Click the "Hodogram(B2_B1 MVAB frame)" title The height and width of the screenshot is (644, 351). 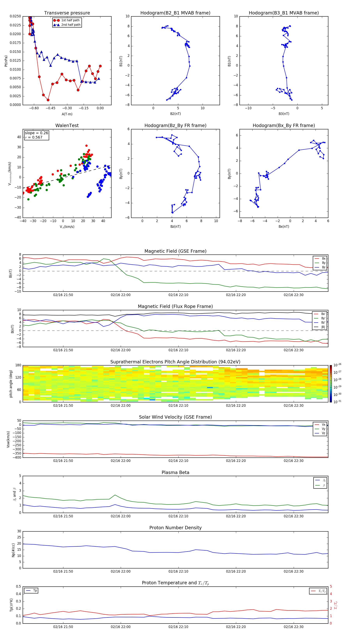175,13
